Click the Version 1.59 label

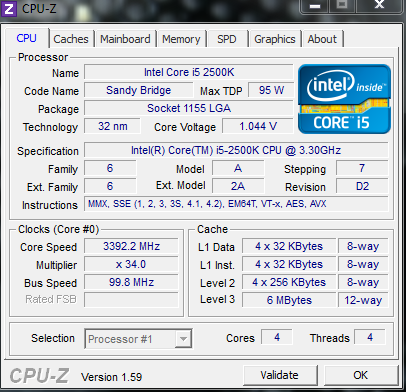[x=111, y=377]
